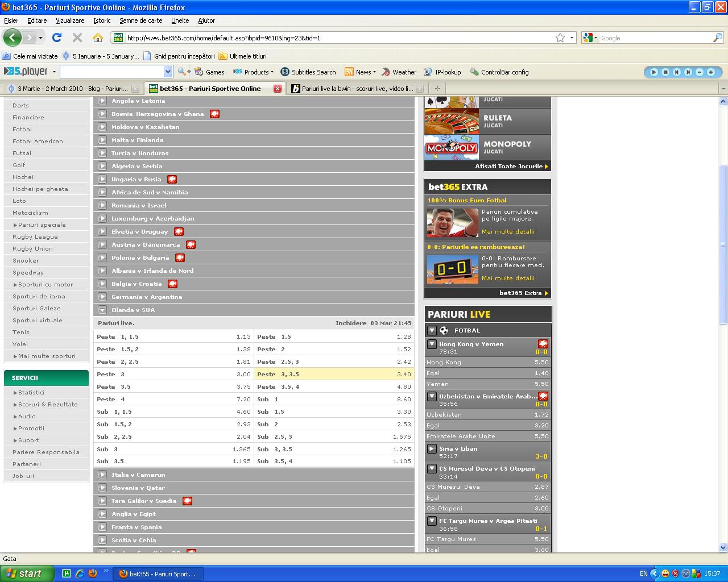Click live icon on Uzbekistan v Emiratele Arabe
The height and width of the screenshot is (582, 728).
(x=543, y=396)
